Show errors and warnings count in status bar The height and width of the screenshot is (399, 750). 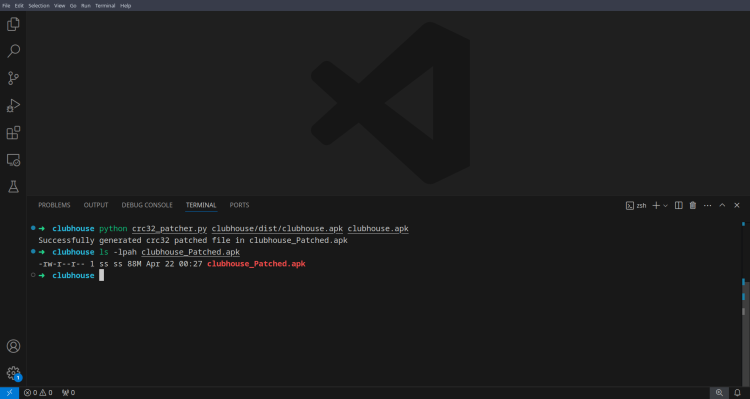(38, 393)
